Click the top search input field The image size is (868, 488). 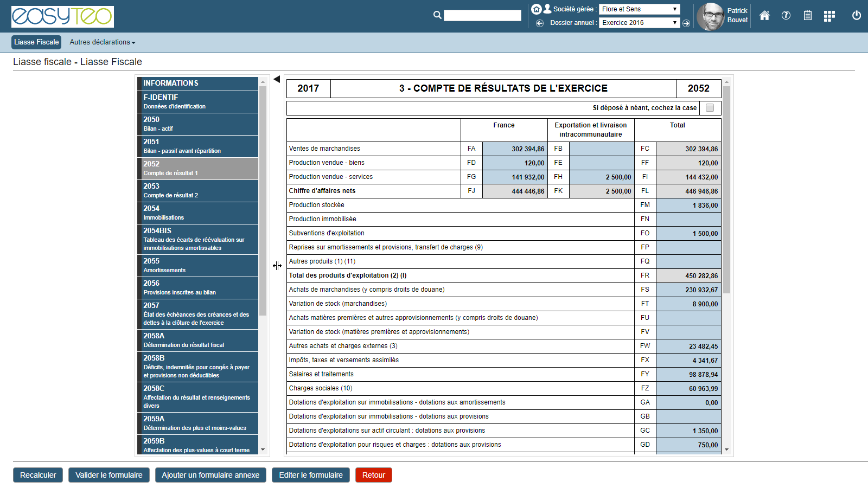(x=482, y=16)
